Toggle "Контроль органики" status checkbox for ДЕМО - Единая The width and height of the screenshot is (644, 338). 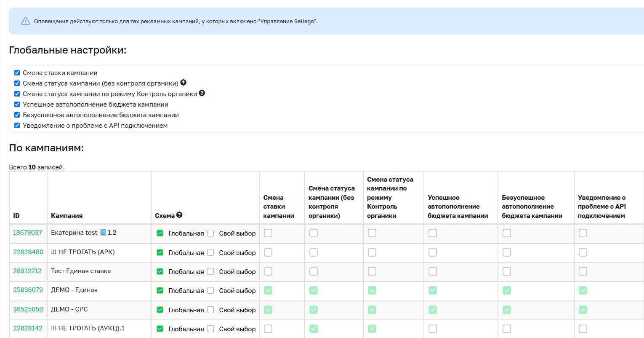click(372, 290)
